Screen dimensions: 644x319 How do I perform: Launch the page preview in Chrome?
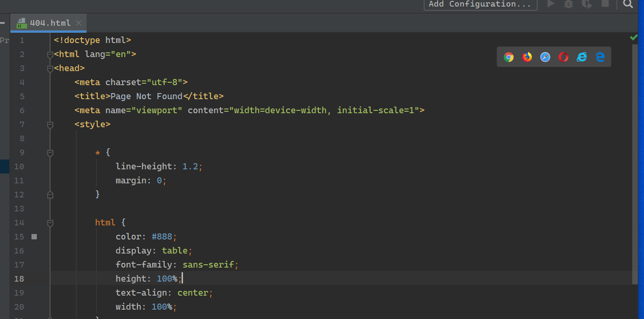509,57
